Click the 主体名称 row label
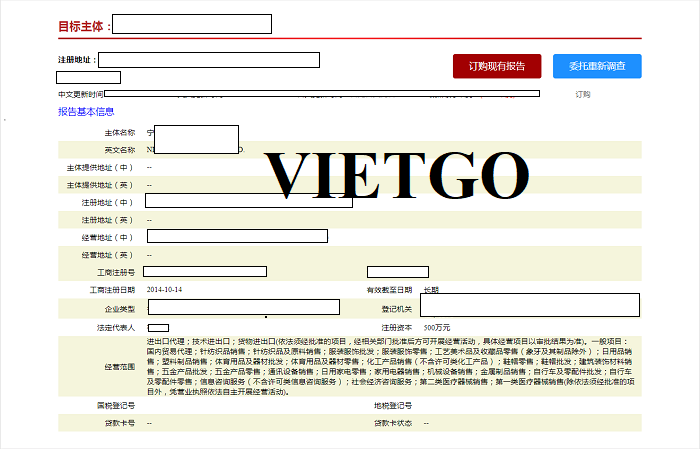This screenshot has width=700, height=449. [120, 133]
